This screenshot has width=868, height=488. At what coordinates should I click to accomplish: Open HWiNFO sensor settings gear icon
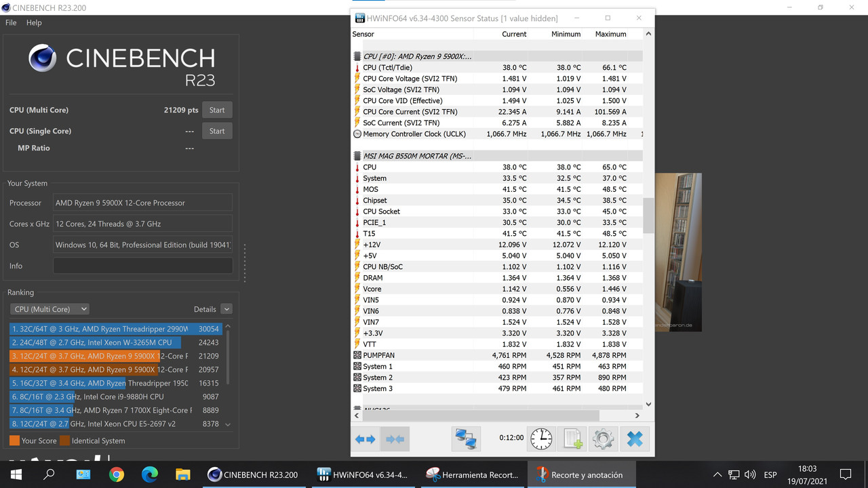603,439
